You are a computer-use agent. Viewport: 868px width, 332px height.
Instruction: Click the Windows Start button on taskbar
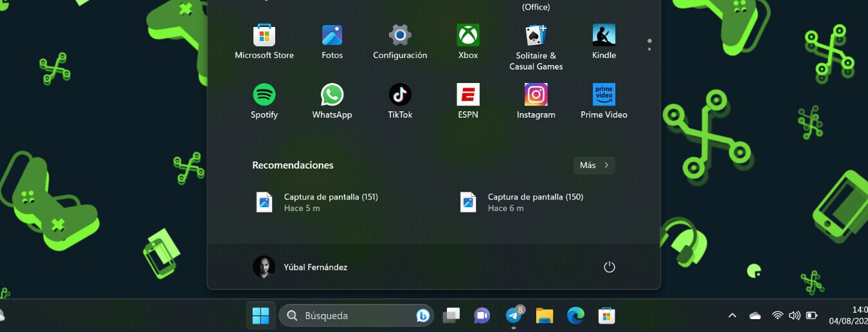click(260, 316)
